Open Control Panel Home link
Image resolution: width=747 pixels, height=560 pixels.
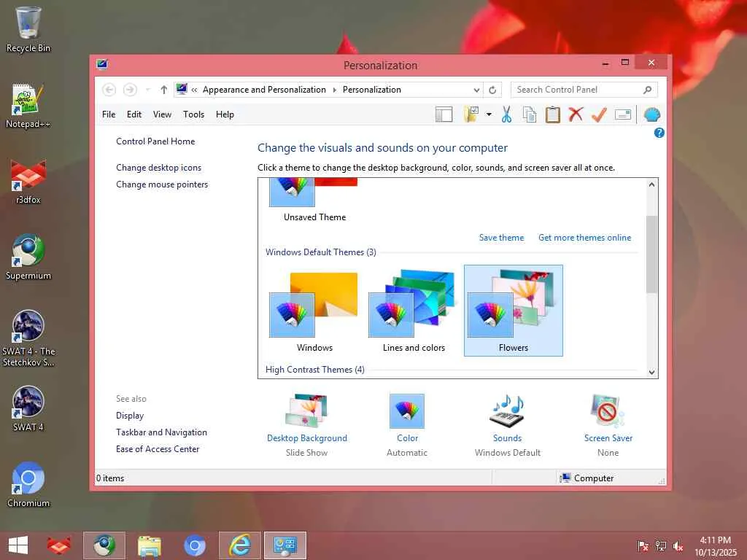click(155, 141)
